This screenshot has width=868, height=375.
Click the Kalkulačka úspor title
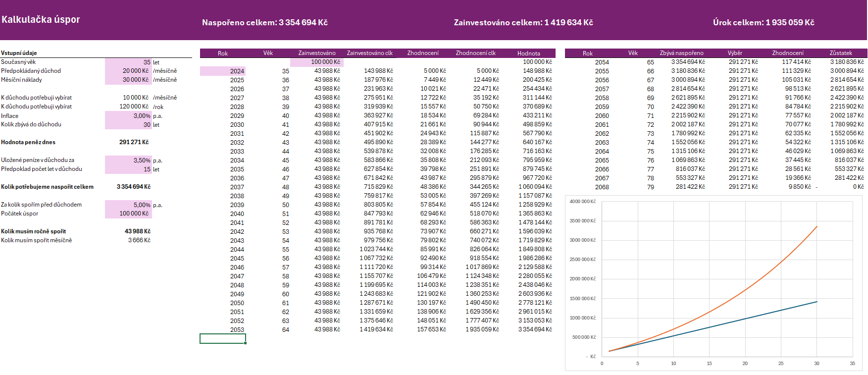click(41, 19)
